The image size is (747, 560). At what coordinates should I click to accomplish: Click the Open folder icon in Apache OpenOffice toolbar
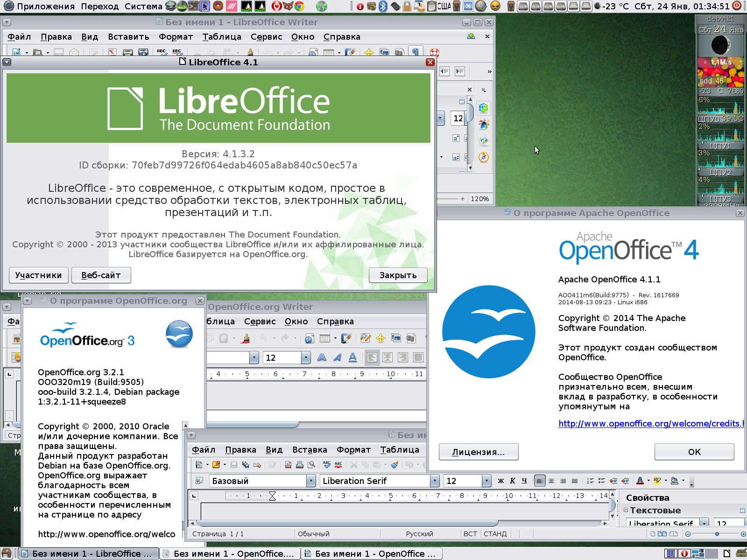[x=216, y=465]
